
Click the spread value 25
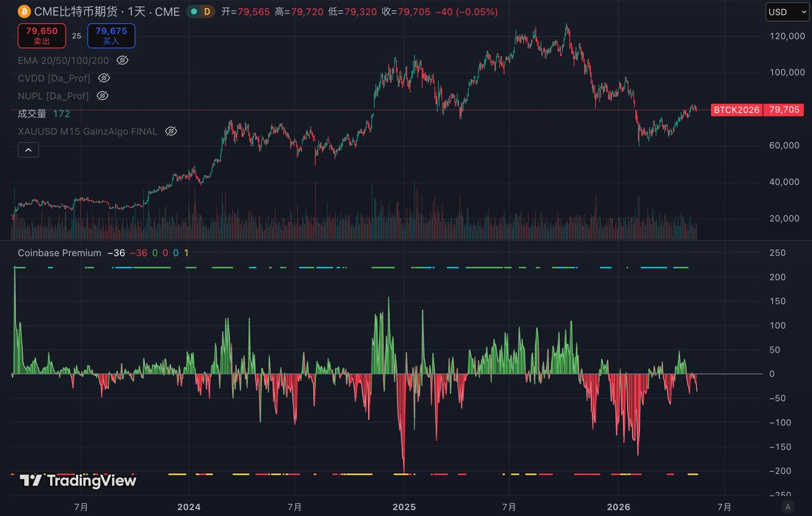pyautogui.click(x=76, y=35)
